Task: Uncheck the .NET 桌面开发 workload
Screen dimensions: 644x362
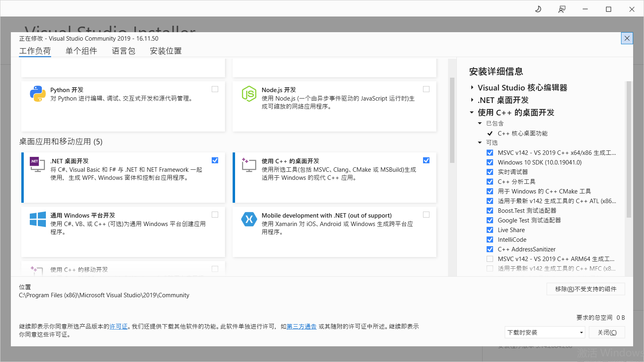Action: point(215,160)
